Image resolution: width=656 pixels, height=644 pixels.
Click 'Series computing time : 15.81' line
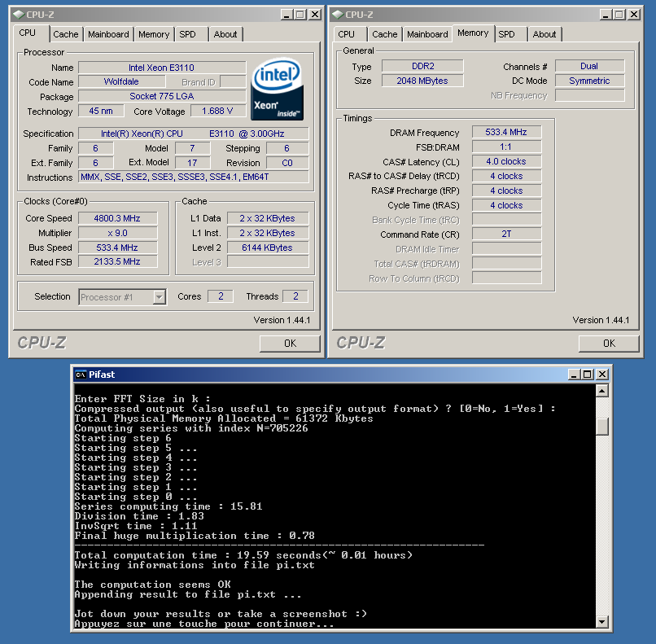[168, 506]
